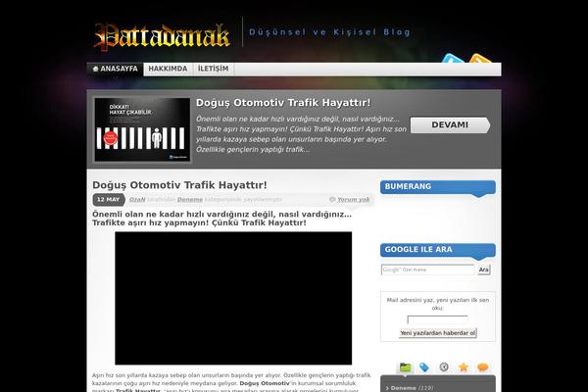Image resolution: width=588 pixels, height=392 pixels.
Task: Open the post title Doğuş Otomotiv Trafik Hayattır!
Action: (x=179, y=185)
